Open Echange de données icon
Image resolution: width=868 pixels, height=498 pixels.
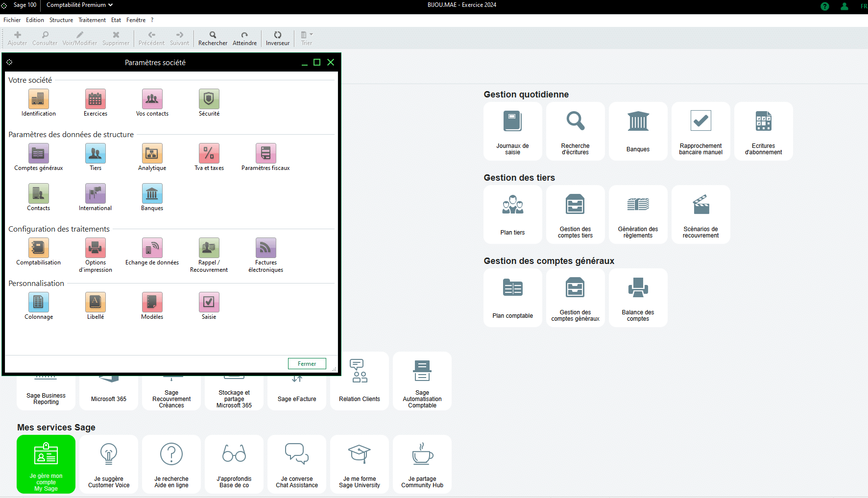coord(152,248)
